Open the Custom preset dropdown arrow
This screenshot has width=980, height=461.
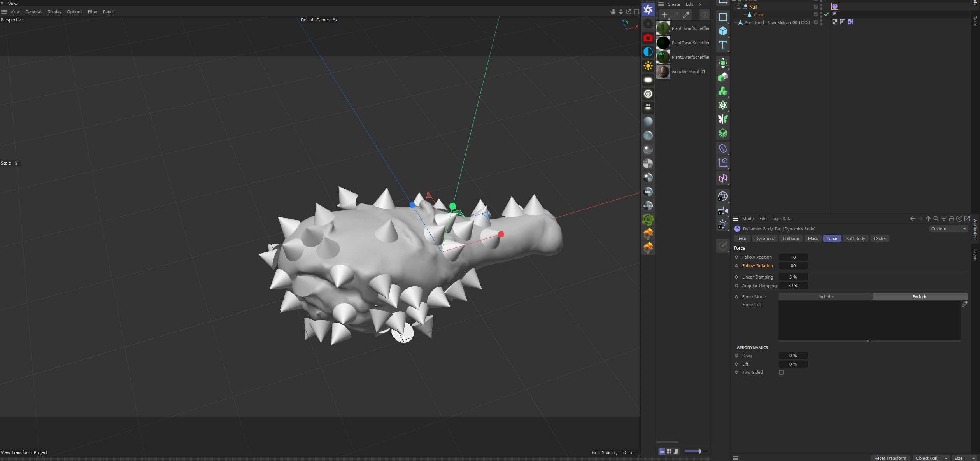964,229
